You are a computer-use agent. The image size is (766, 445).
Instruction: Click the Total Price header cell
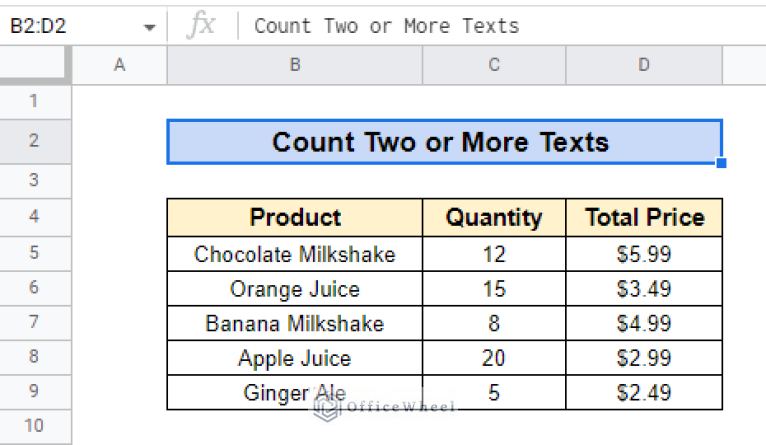[644, 217]
